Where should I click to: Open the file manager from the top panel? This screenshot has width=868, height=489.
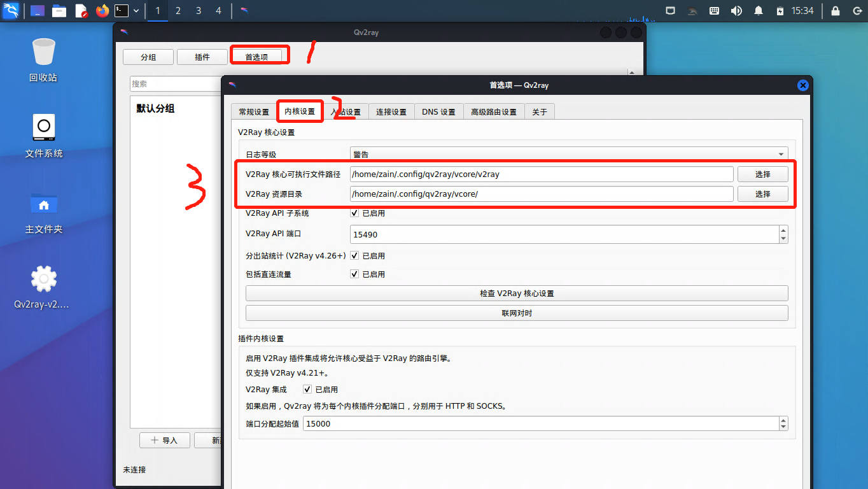[59, 11]
